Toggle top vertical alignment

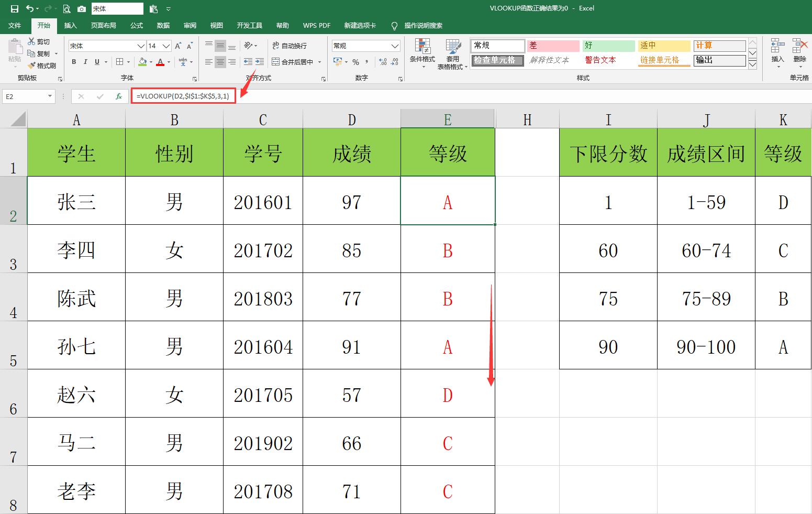(208, 46)
